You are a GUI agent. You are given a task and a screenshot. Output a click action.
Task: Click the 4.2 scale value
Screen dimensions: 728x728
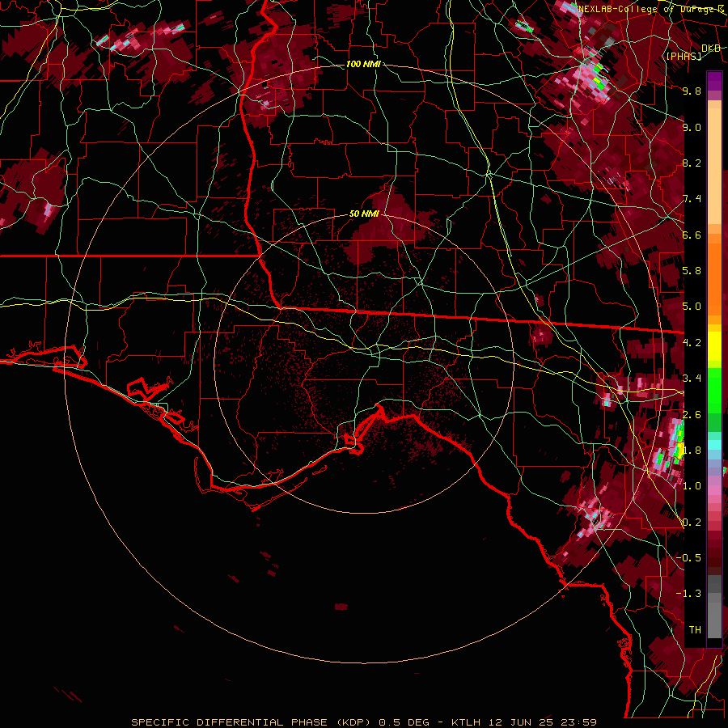[x=692, y=343]
